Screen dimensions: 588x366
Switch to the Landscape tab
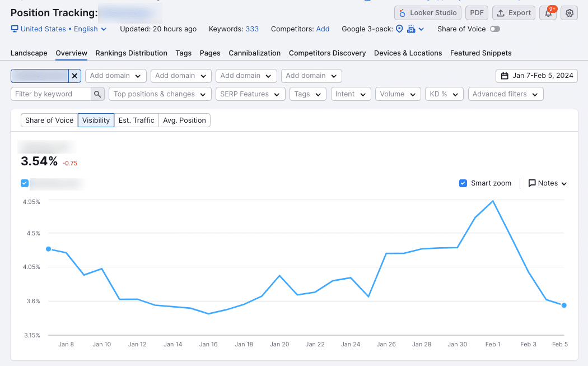click(29, 53)
